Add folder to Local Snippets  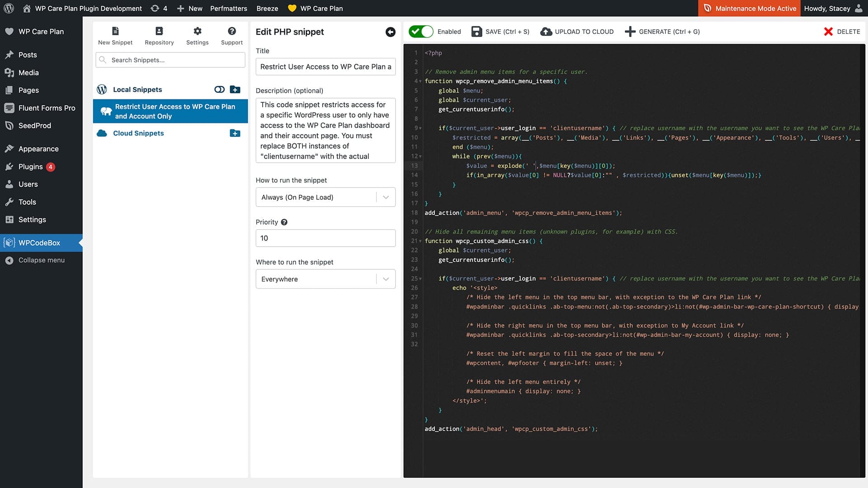[x=235, y=89]
